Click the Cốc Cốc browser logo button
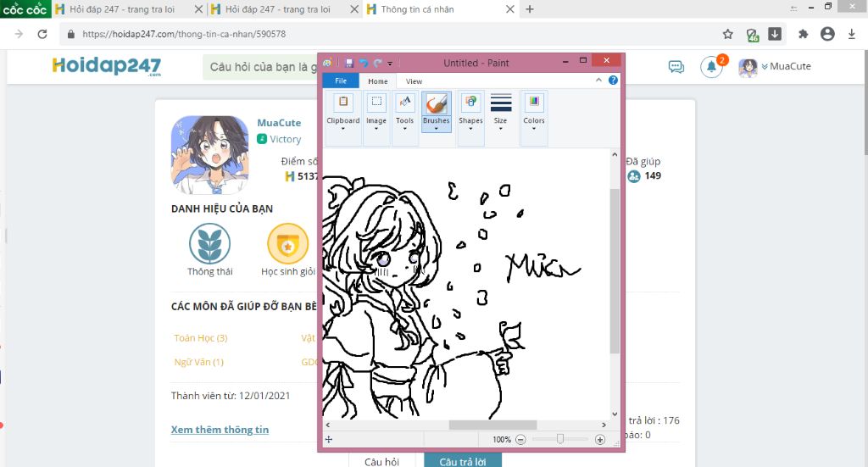Viewport: 868px width, 467px height. 25,9
